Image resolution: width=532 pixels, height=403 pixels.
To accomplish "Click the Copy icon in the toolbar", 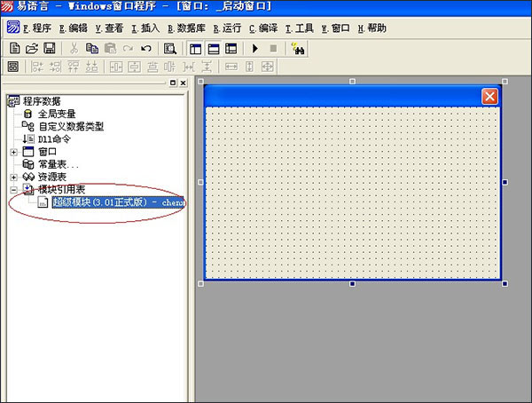I will [92, 48].
